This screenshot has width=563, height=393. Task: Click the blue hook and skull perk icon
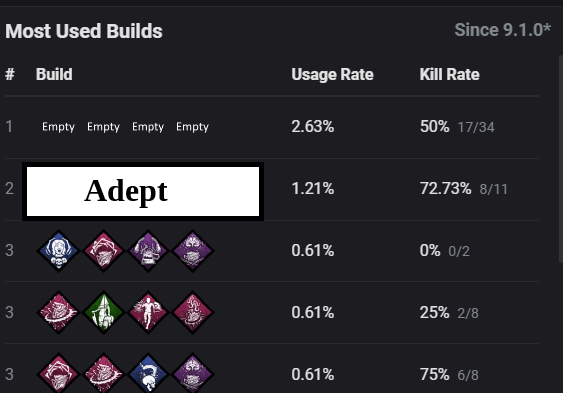pyautogui.click(x=148, y=373)
